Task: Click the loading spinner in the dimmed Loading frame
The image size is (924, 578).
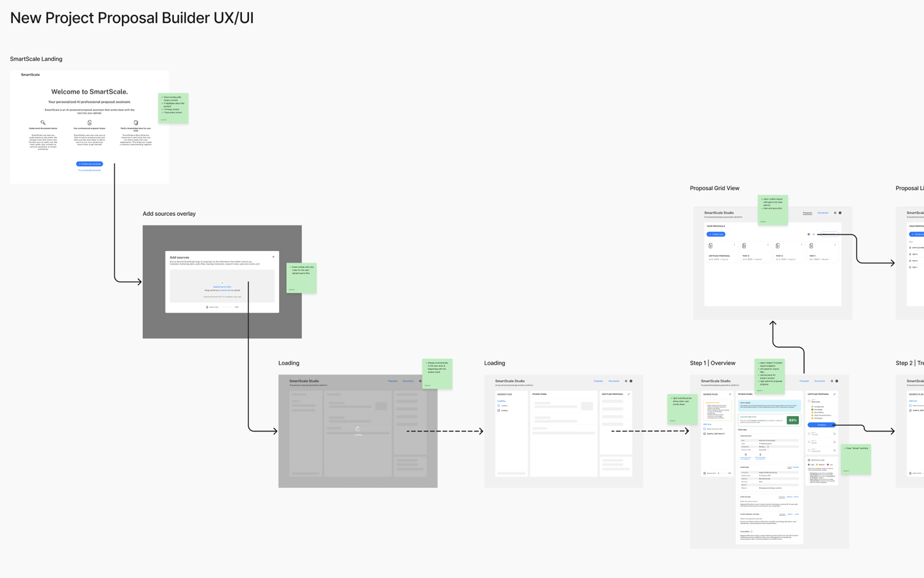Action: pyautogui.click(x=358, y=429)
